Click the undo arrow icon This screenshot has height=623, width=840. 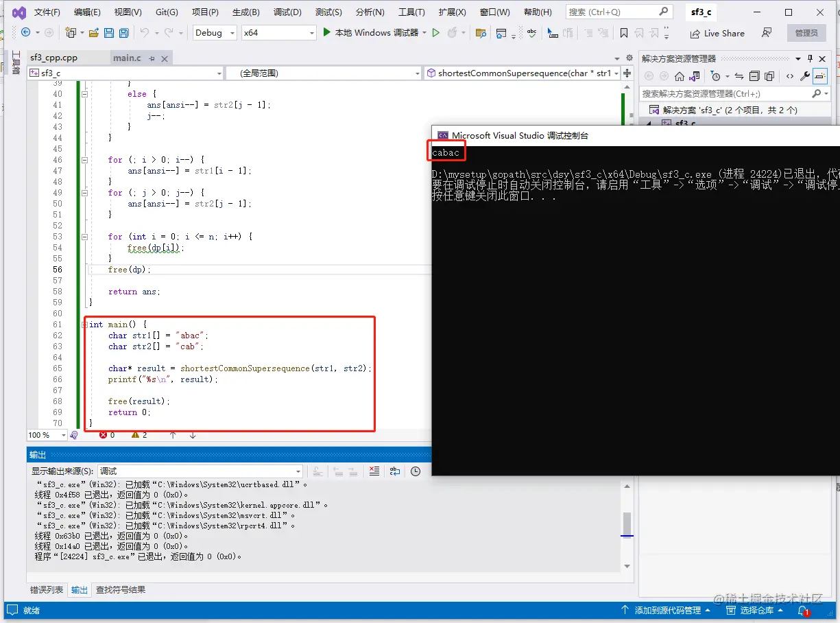click(144, 32)
